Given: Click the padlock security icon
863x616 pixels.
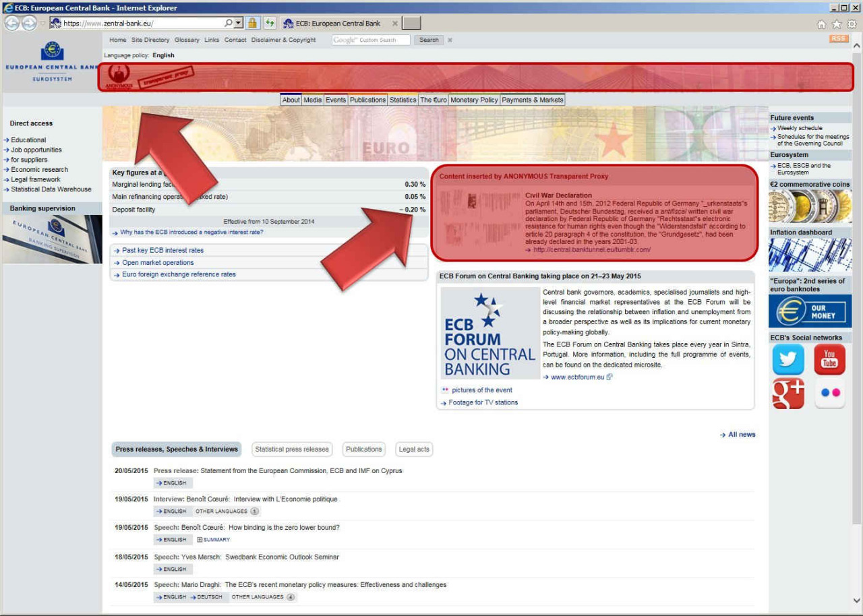Looking at the screenshot, I should pyautogui.click(x=252, y=23).
